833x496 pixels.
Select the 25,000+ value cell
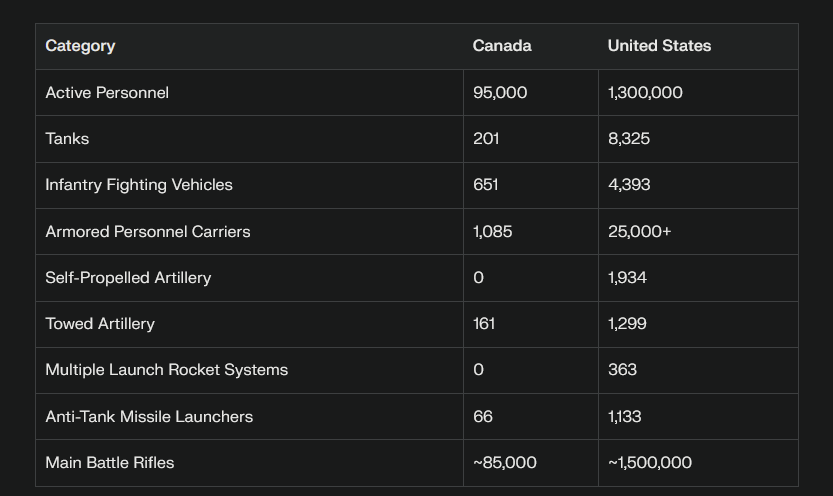pyautogui.click(x=640, y=232)
